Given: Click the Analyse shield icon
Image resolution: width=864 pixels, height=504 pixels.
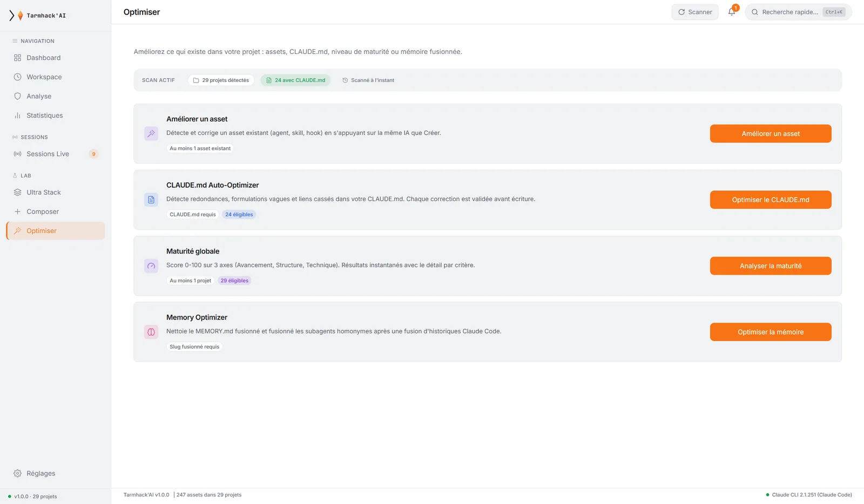Looking at the screenshot, I should click(x=17, y=96).
